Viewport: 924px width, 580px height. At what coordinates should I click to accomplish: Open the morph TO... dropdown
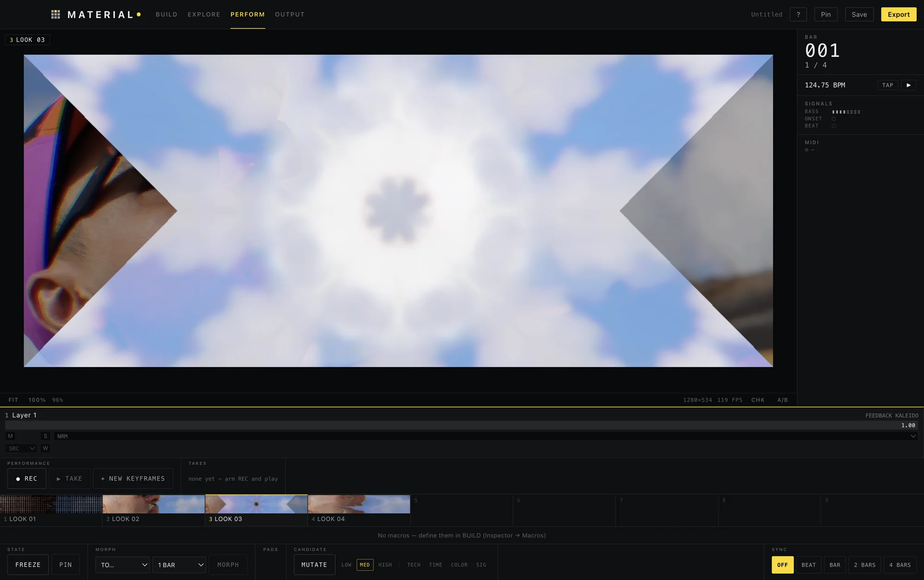(x=122, y=565)
